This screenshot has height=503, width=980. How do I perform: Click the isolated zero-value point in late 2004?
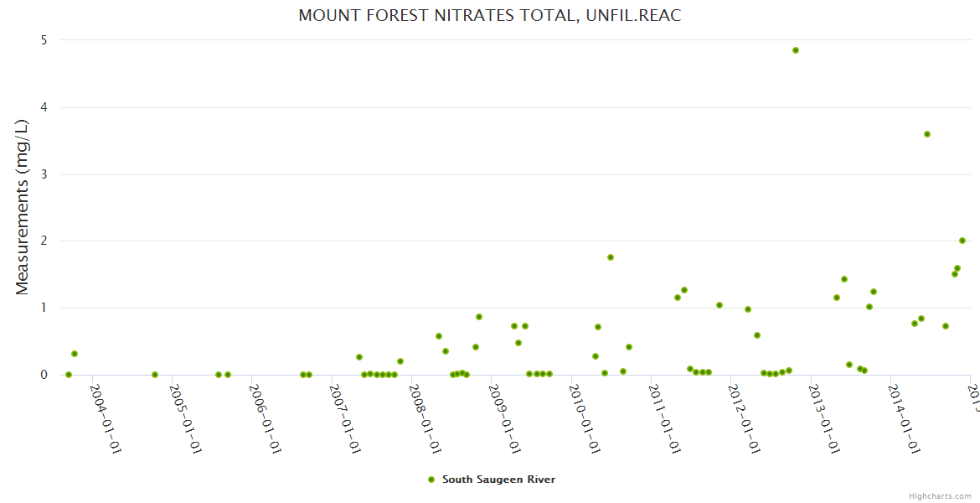[155, 375]
